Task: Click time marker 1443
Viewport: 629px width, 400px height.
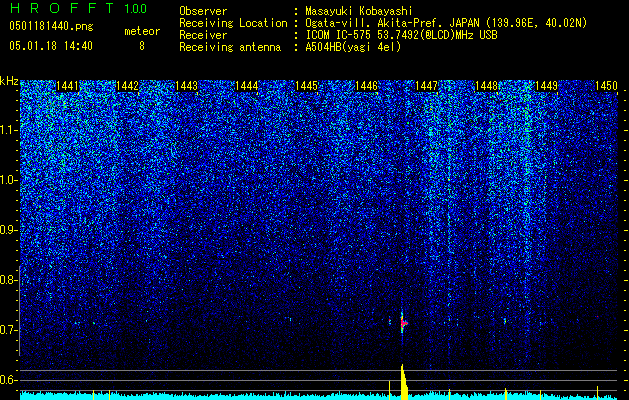Action: tap(187, 86)
